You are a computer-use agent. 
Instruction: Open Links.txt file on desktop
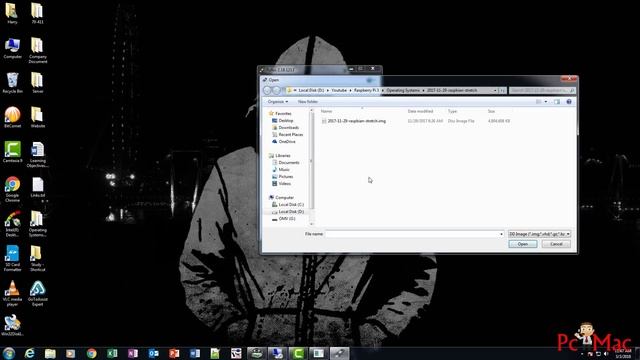point(38,187)
